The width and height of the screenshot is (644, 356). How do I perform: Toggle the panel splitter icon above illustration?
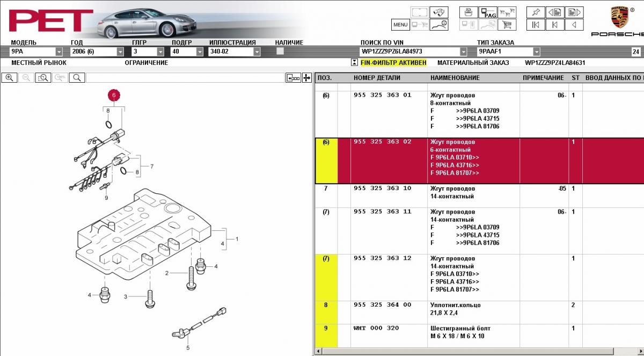306,78
